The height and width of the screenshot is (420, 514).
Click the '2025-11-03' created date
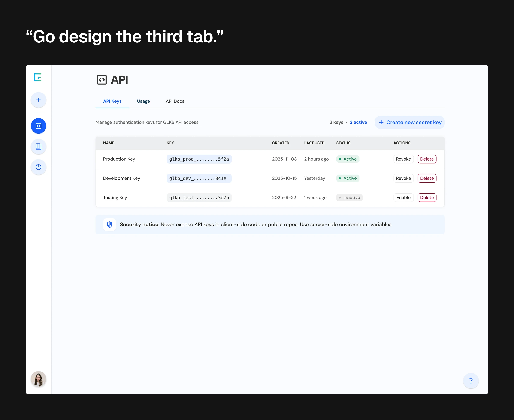(x=284, y=159)
